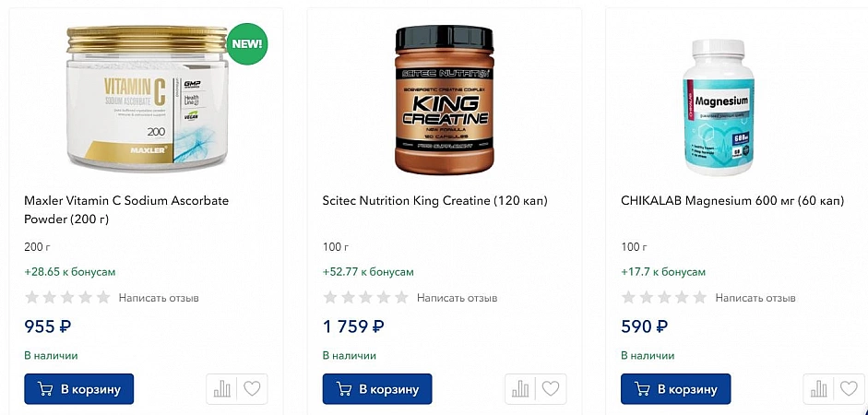Add Scitec King Creatine to wishlist
The width and height of the screenshot is (868, 415).
[551, 389]
